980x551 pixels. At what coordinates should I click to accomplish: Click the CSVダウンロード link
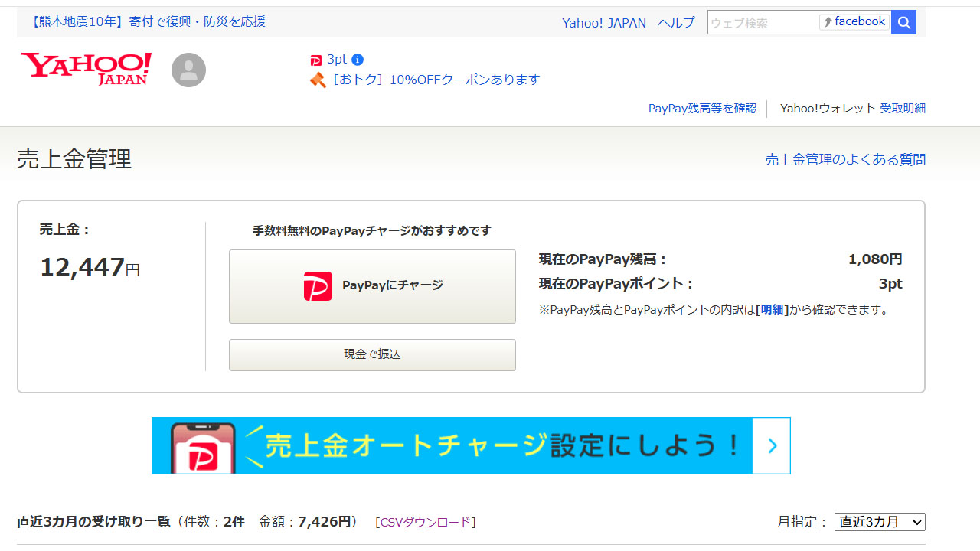click(x=426, y=523)
